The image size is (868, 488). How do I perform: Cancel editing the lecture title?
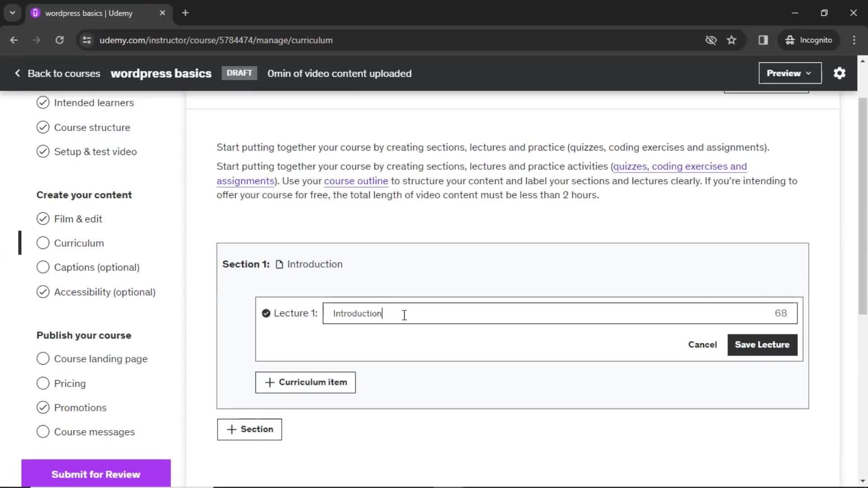coord(702,345)
